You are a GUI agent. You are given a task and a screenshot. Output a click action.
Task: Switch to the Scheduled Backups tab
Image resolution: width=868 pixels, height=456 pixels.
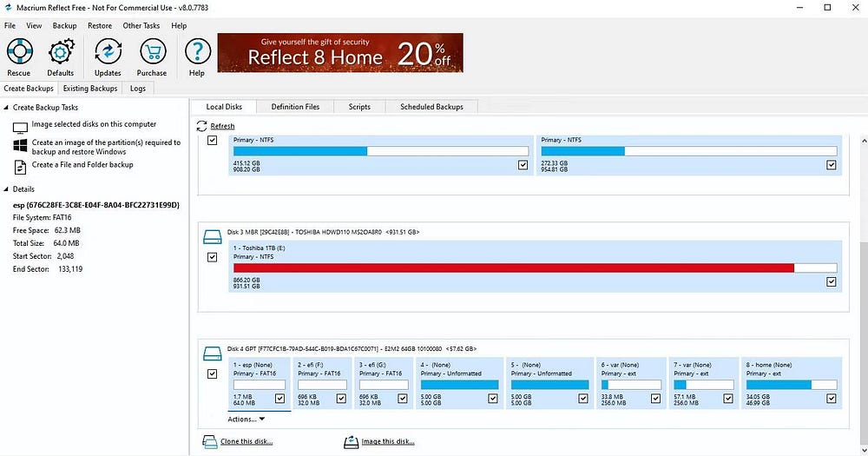point(431,106)
